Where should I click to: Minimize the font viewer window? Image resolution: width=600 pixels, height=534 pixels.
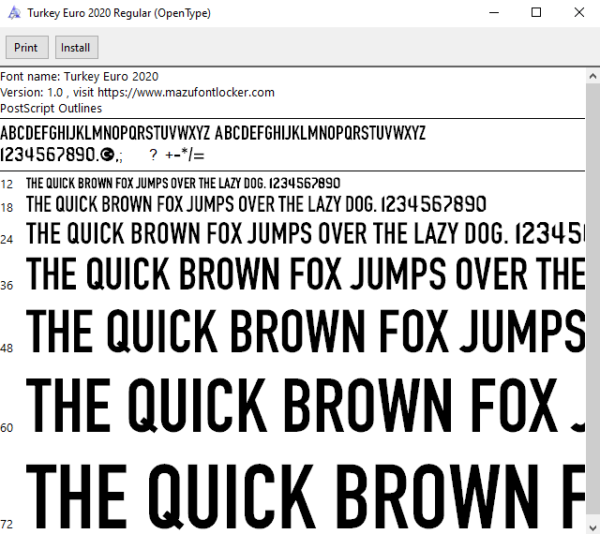(494, 13)
